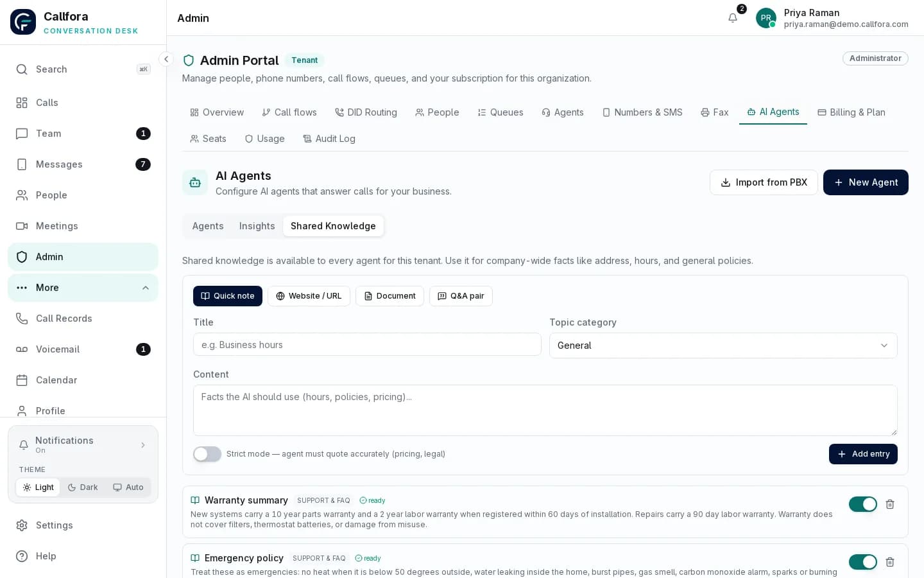Screen dimensions: 924x578
Task: Click the Content text area
Action: [x=545, y=410]
